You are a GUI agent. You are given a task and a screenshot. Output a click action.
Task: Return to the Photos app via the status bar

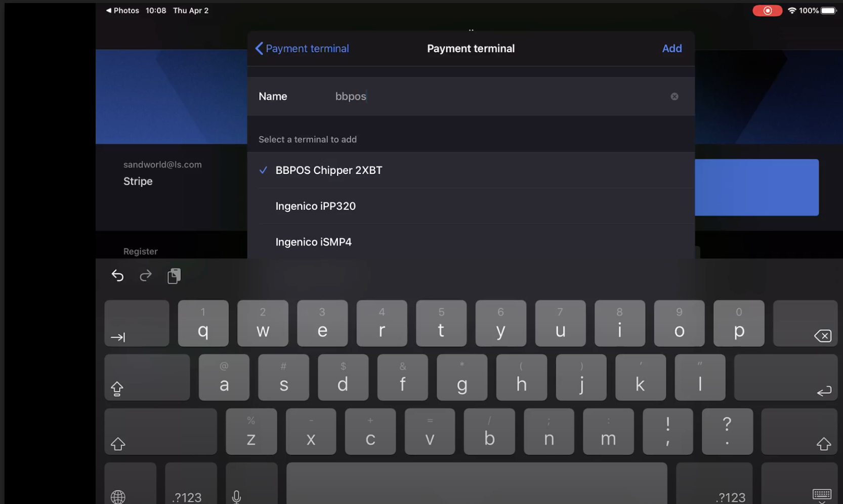[x=122, y=10]
